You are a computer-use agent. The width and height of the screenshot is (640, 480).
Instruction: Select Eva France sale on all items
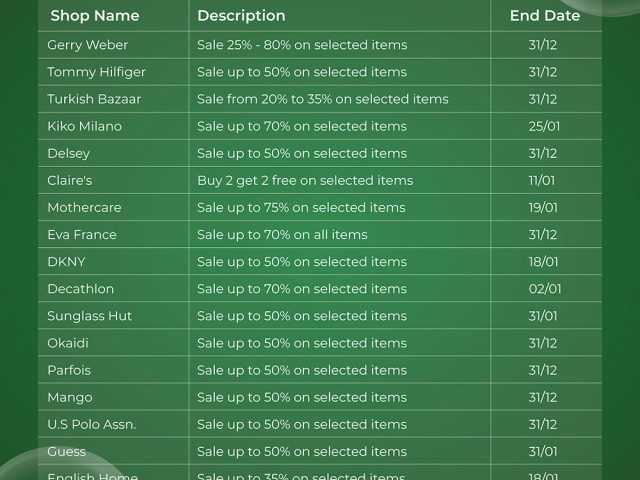[x=282, y=234]
